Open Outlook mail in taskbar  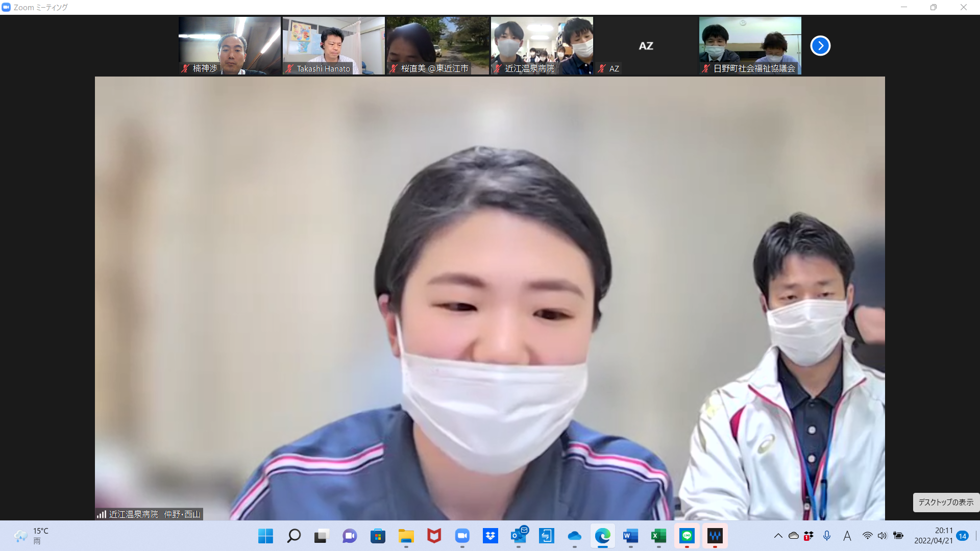point(519,536)
